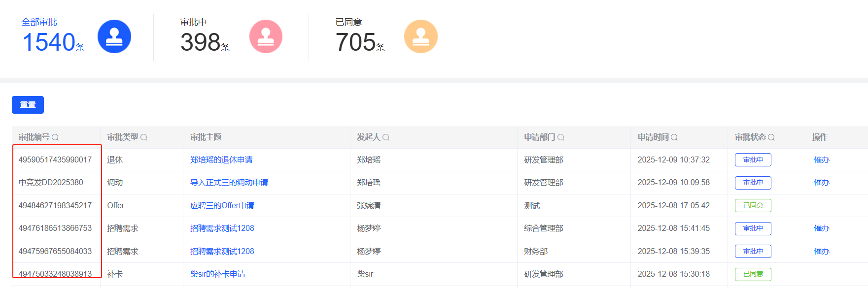This screenshot has height=288, width=868.
Task: Click search icon beside 申请部门 header
Action: (561, 137)
